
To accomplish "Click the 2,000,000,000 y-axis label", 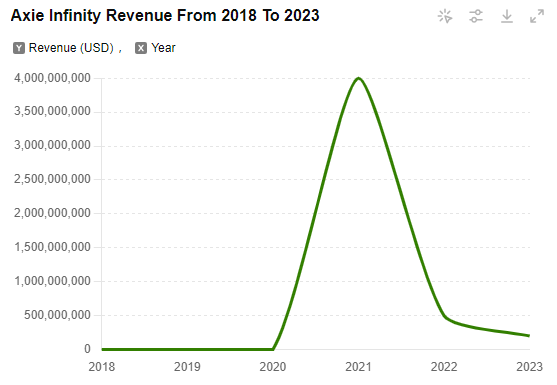I will pos(52,213).
